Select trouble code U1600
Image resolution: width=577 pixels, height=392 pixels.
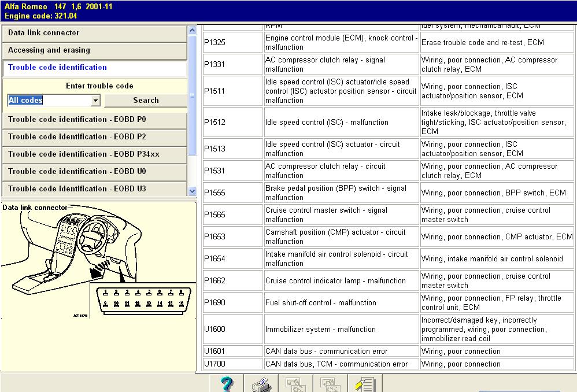click(x=232, y=329)
